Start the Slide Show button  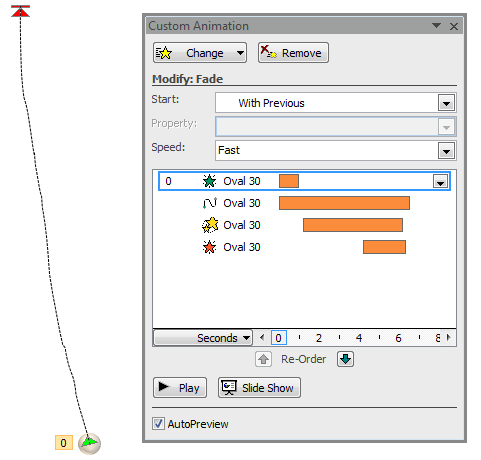259,388
